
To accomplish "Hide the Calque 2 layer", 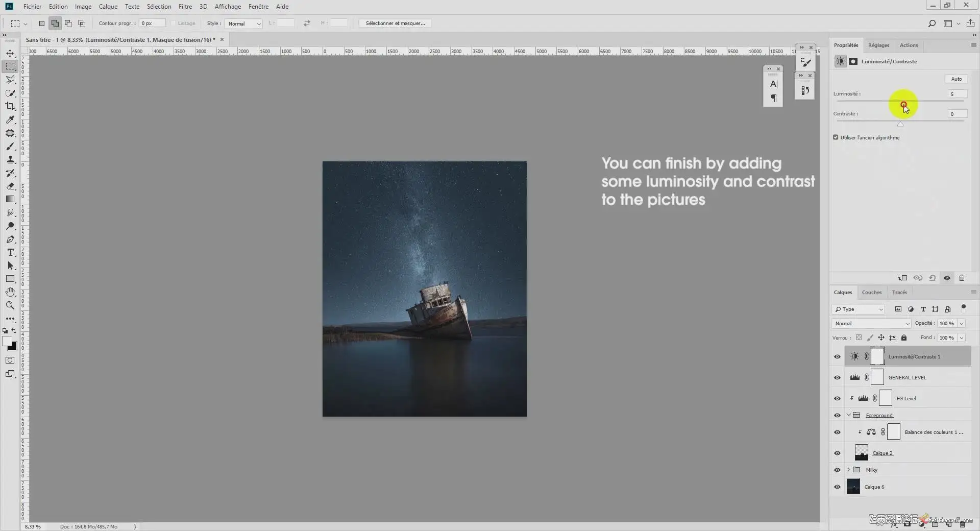I will 837,453.
